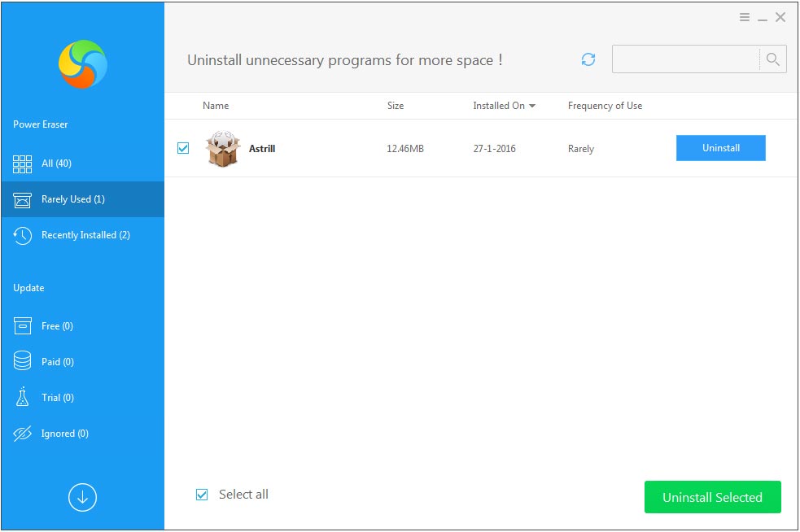Image resolution: width=800 pixels, height=532 pixels.
Task: Open the Trial (0) updates list
Action: (x=83, y=397)
